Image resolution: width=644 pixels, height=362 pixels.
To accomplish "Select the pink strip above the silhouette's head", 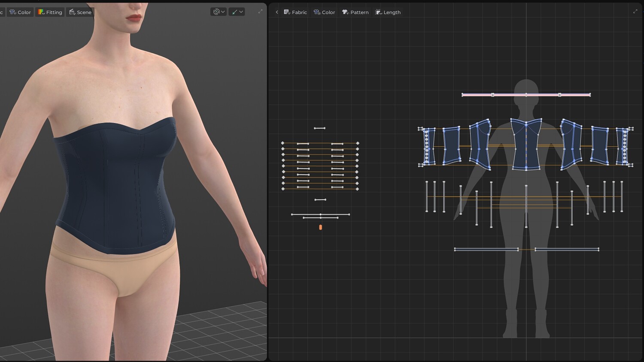I will tap(526, 95).
